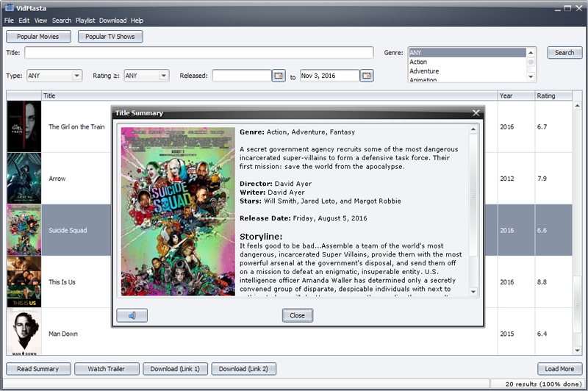
Task: Select ANY in the Genre list
Action: click(x=467, y=52)
